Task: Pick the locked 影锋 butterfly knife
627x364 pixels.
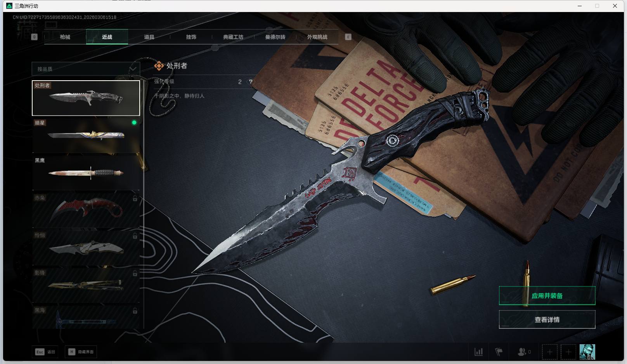Action: [86, 286]
